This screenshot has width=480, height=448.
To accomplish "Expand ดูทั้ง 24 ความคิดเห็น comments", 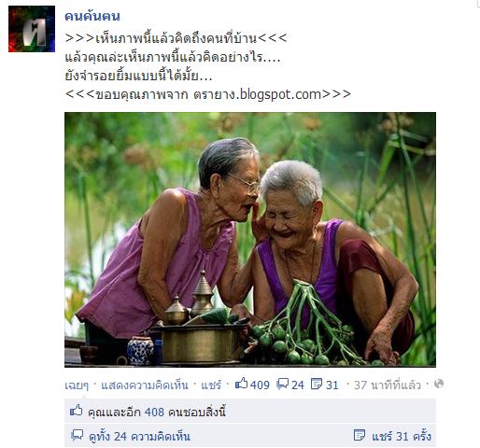I will point(139,437).
